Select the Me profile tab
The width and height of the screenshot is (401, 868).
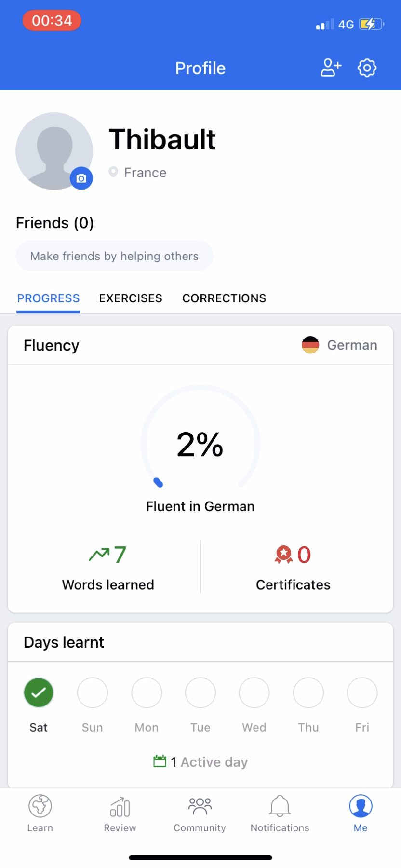pyautogui.click(x=361, y=814)
